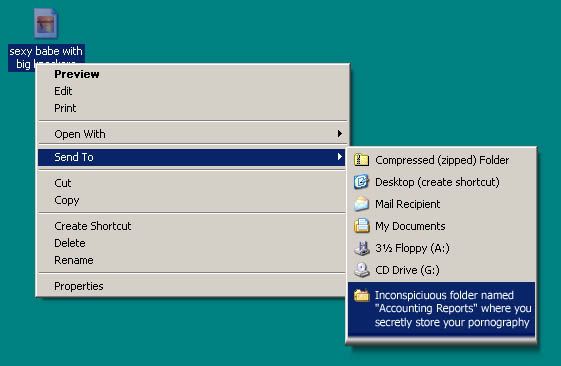Click the Desktop shortcut icon
The width and height of the screenshot is (561, 366).
[361, 182]
